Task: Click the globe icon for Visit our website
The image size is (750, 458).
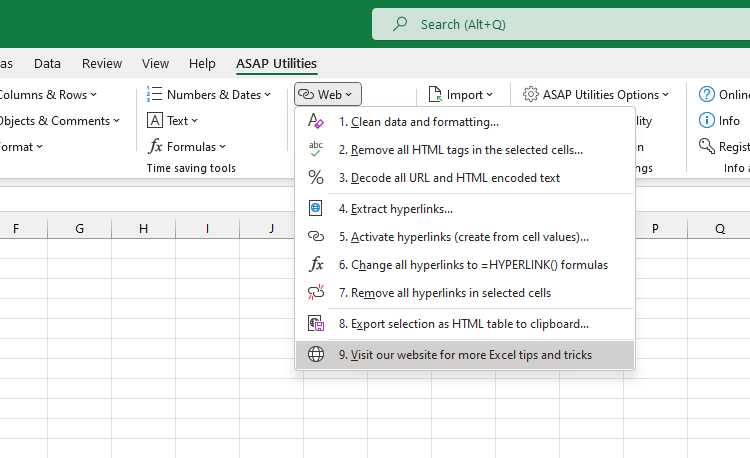Action: tap(316, 354)
